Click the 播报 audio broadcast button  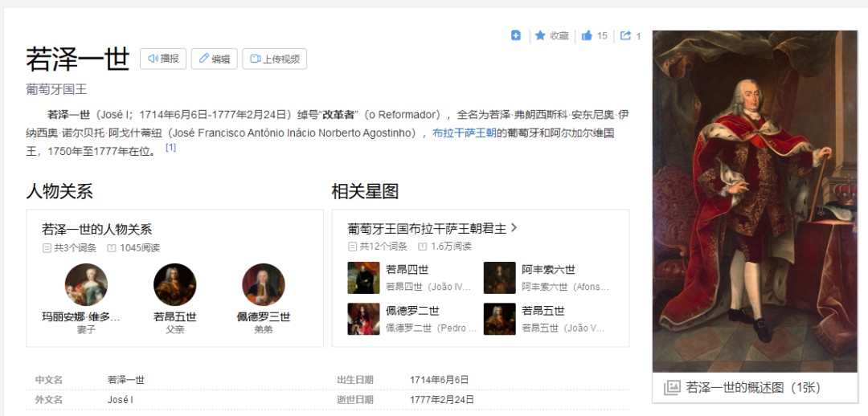pos(162,59)
